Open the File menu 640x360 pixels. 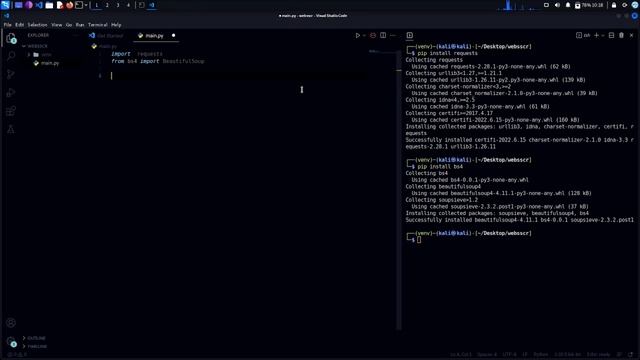(x=7, y=25)
